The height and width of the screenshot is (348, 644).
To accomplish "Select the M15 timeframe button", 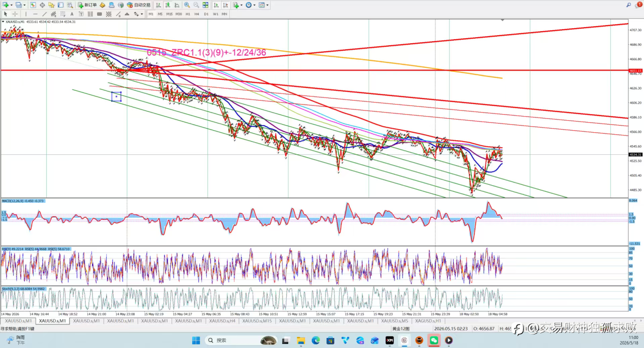I will pyautogui.click(x=169, y=14).
